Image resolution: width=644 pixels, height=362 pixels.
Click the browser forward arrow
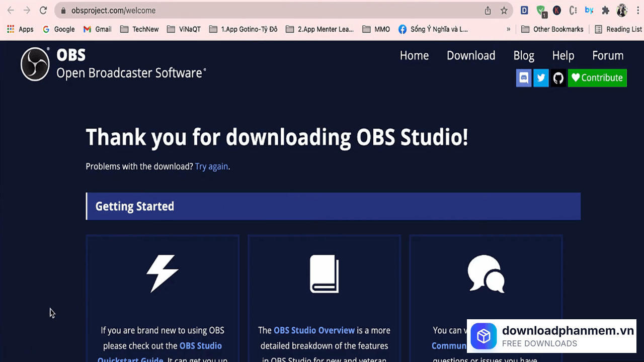click(x=27, y=10)
